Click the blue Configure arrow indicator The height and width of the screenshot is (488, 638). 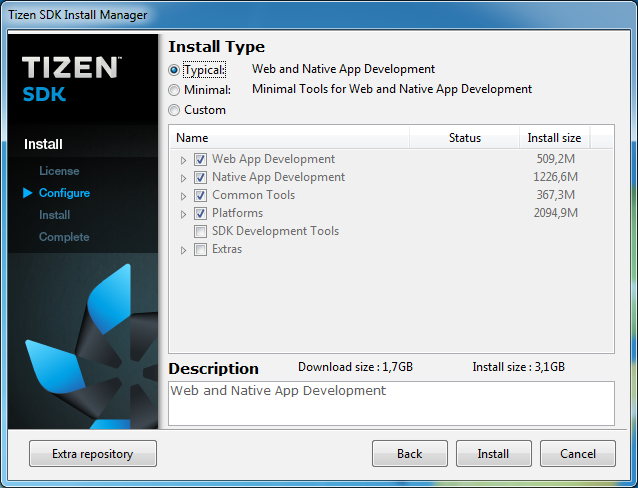click(x=28, y=193)
